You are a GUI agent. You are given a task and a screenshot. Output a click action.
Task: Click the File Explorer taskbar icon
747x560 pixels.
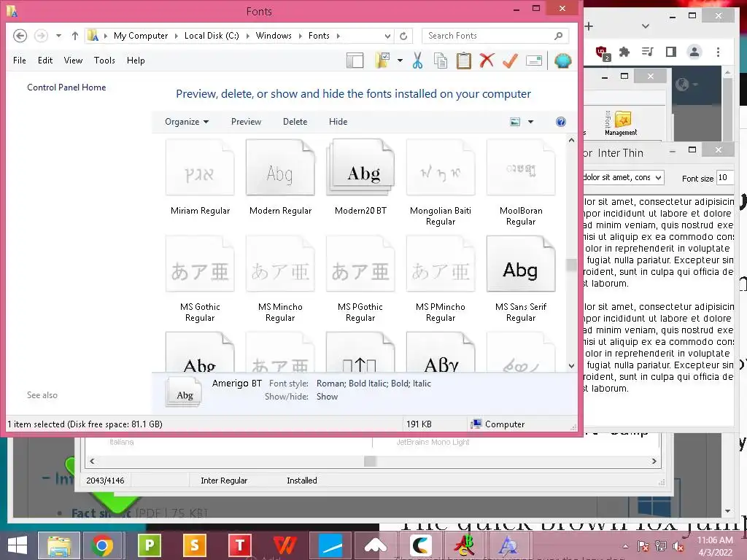point(59,545)
